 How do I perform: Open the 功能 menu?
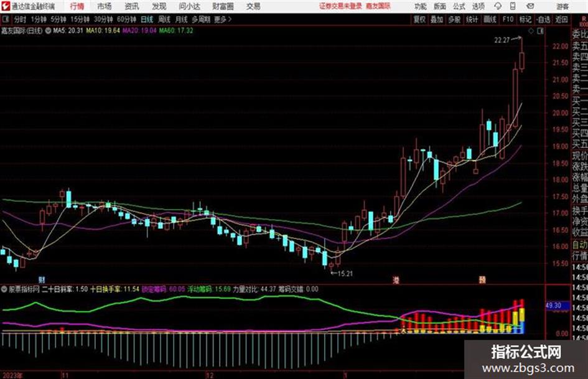(421, 6)
